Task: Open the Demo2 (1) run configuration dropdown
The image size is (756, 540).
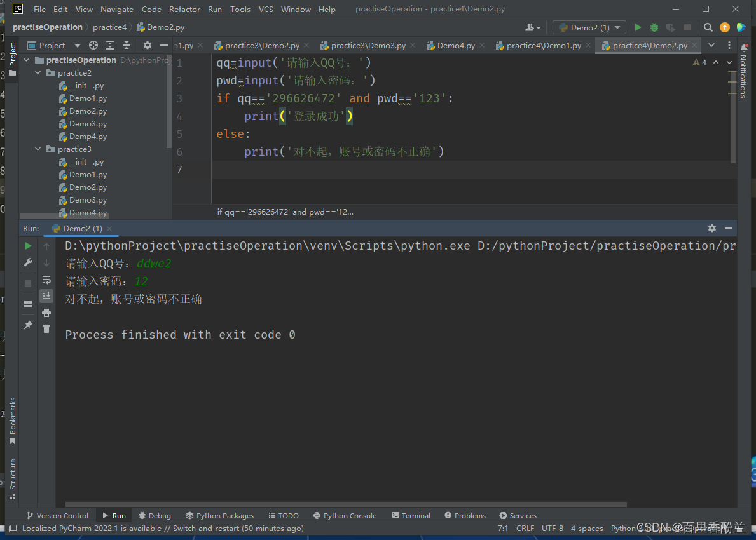Action: pyautogui.click(x=589, y=27)
